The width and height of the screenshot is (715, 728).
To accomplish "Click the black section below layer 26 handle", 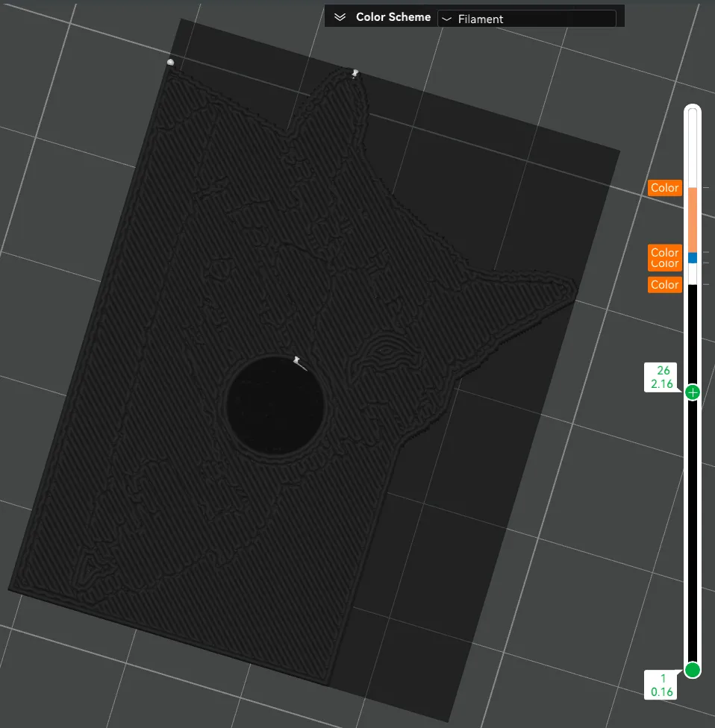I will (x=692, y=530).
